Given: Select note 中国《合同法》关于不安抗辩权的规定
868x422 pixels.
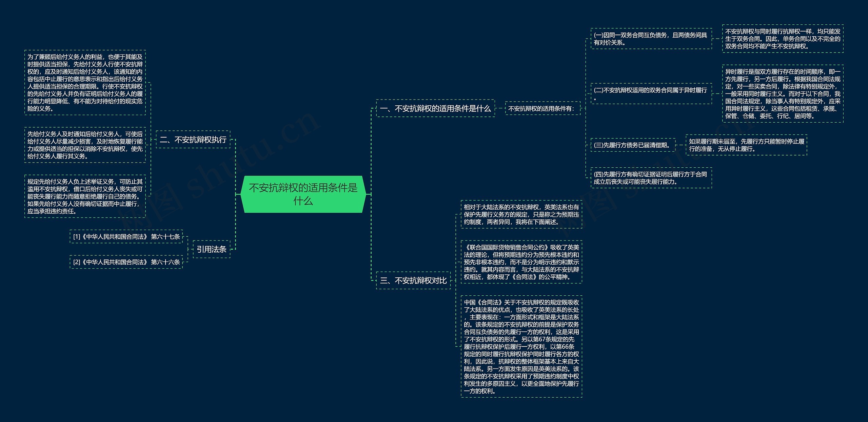Looking at the screenshot, I should [521, 346].
